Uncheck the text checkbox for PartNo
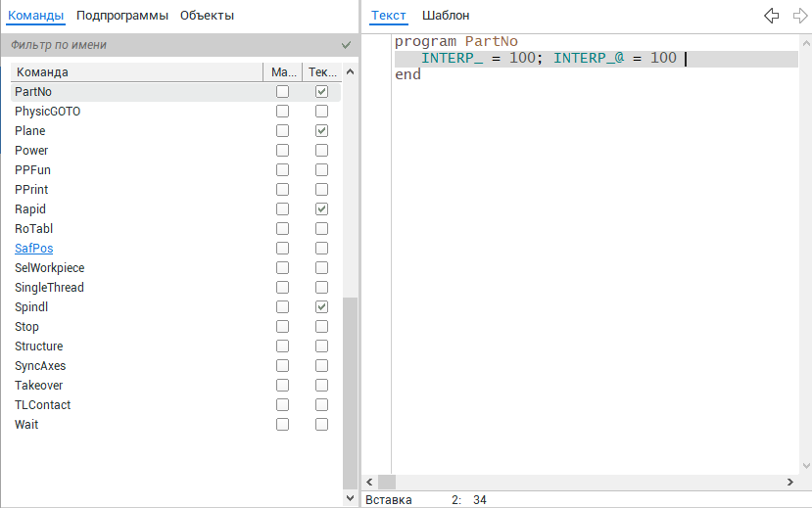 tap(321, 92)
